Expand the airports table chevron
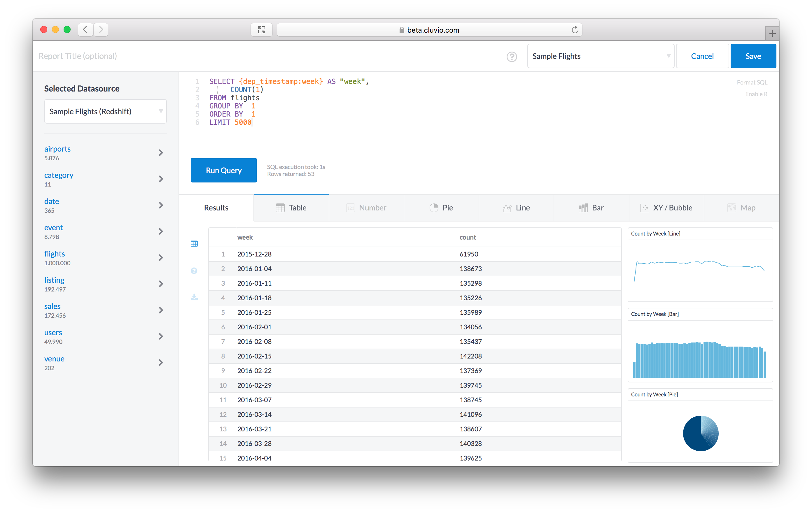Screen dimensions: 812x513 coord(161,153)
